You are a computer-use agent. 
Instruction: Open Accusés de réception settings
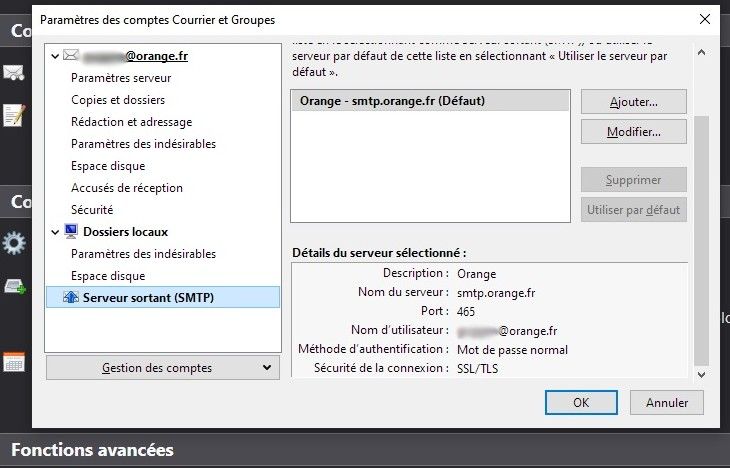point(126,188)
